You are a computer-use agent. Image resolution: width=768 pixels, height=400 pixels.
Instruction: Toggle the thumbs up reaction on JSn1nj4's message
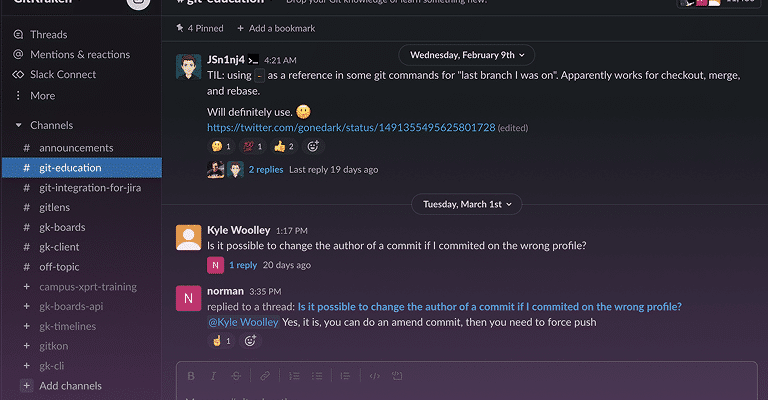tap(283, 146)
